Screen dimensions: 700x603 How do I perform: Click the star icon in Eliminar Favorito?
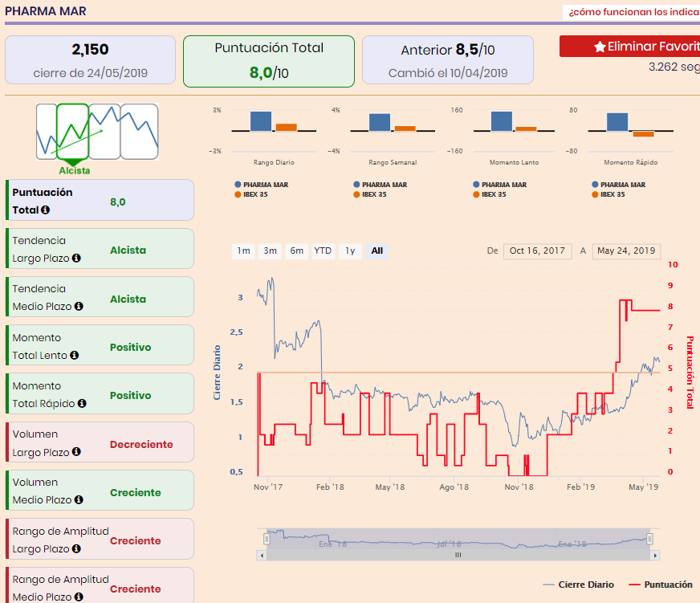600,47
